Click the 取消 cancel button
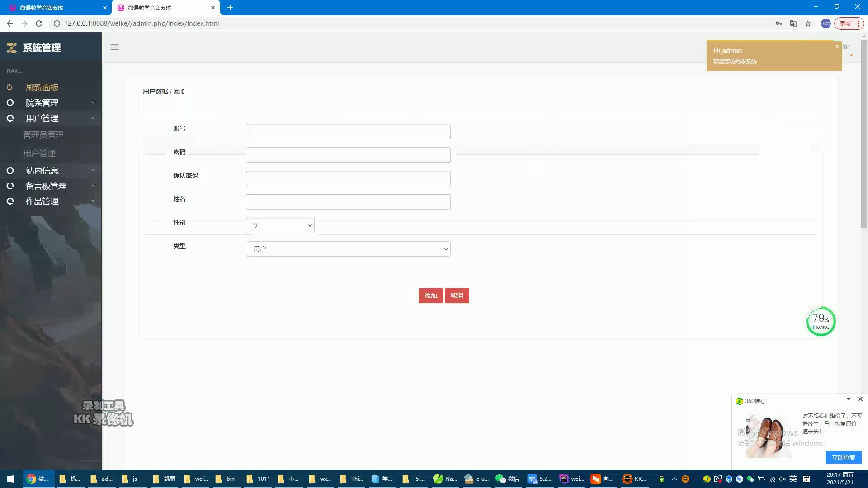The width and height of the screenshot is (868, 488). coord(457,296)
